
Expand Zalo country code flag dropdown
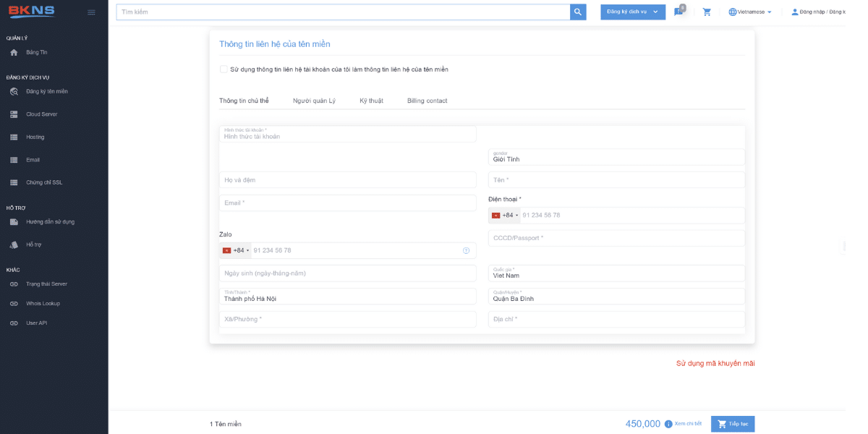pyautogui.click(x=236, y=251)
